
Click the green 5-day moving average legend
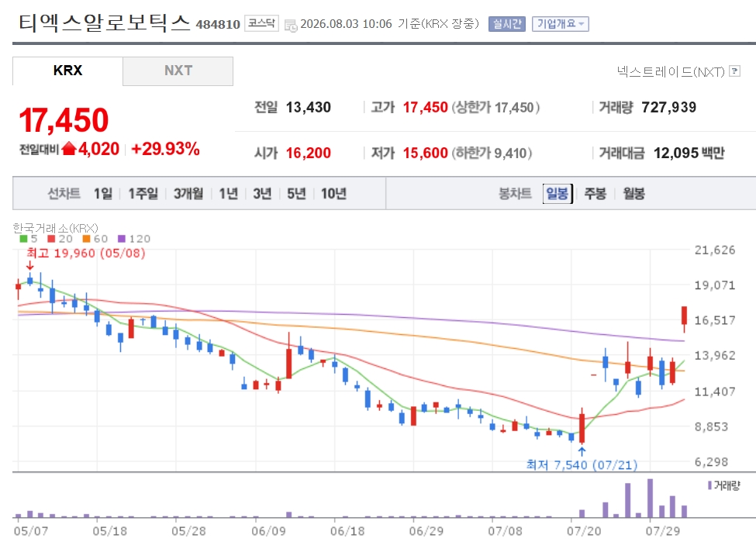click(29, 239)
